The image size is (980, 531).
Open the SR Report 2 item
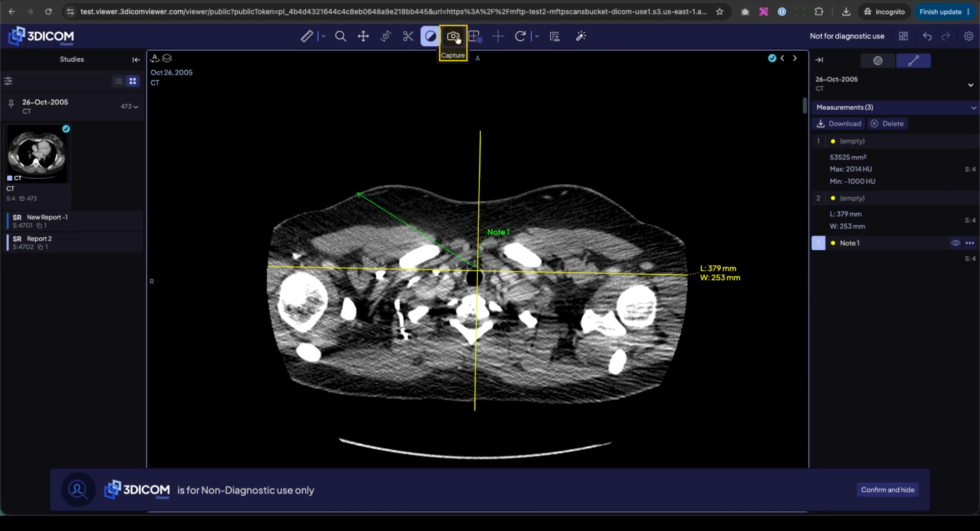pos(75,243)
